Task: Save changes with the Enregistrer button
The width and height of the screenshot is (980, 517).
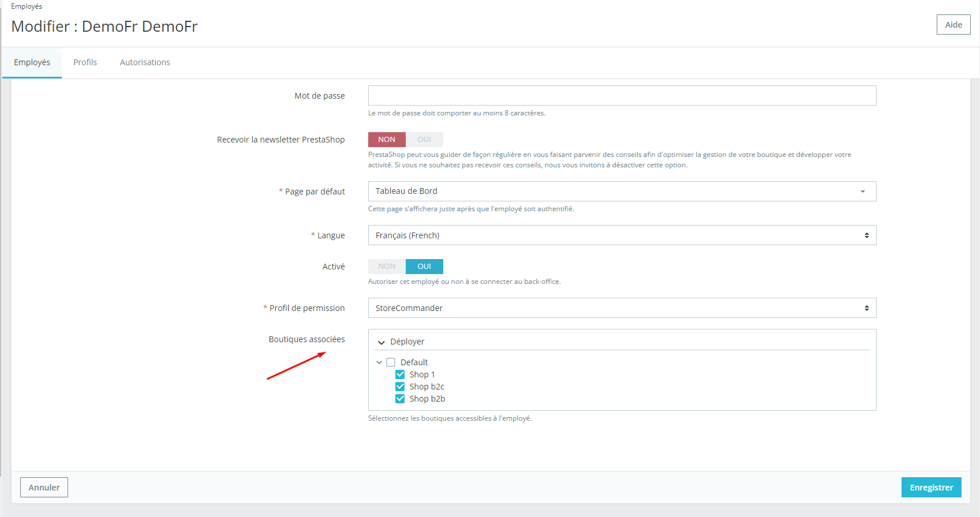Action: click(931, 488)
